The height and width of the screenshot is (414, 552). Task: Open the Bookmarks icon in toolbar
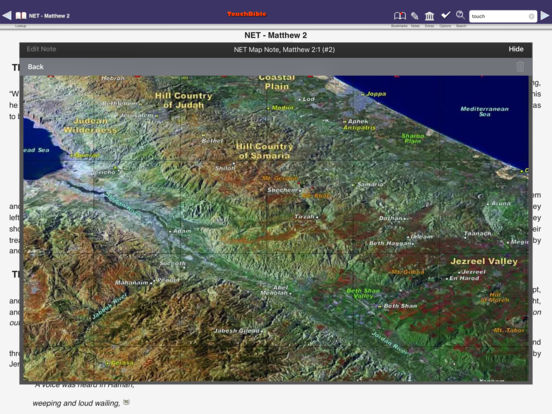tap(400, 16)
